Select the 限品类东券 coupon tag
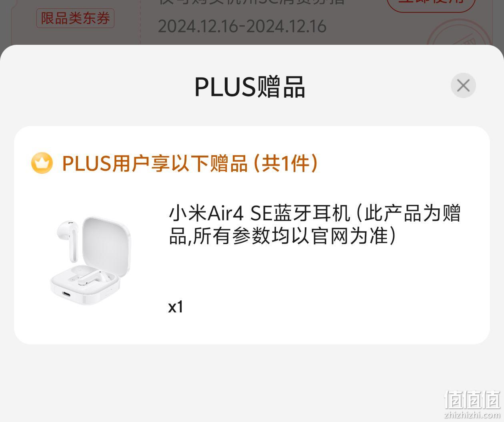This screenshot has width=504, height=422. coord(75,18)
